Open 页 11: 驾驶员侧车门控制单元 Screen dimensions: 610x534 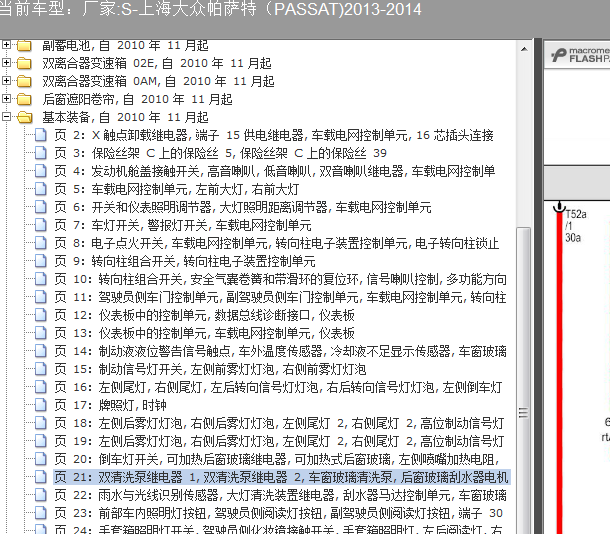point(280,297)
